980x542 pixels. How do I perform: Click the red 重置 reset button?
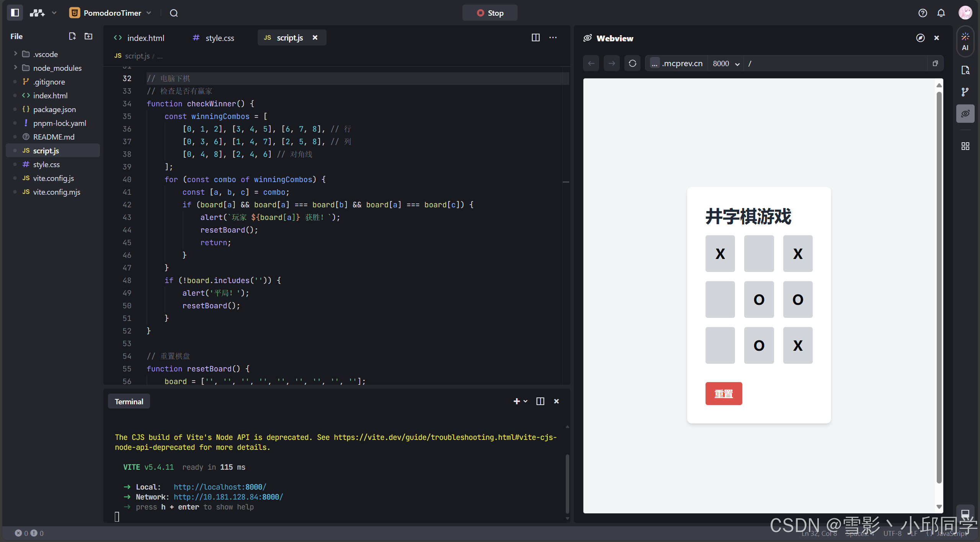(724, 394)
